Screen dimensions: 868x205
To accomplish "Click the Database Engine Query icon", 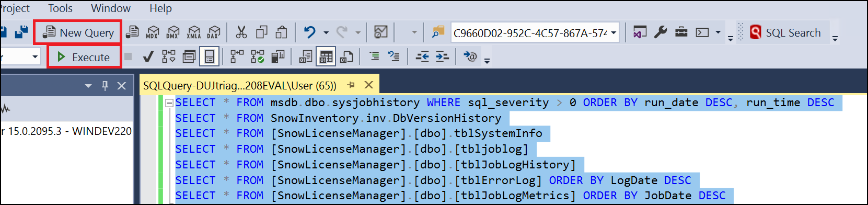I will (133, 32).
